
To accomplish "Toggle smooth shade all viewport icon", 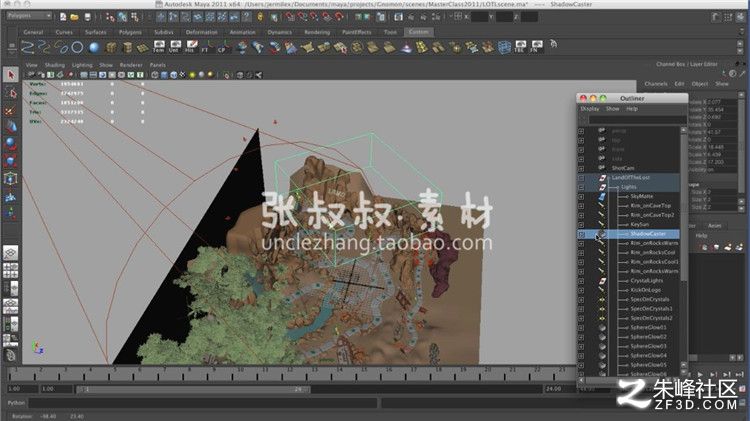I will coord(164,75).
